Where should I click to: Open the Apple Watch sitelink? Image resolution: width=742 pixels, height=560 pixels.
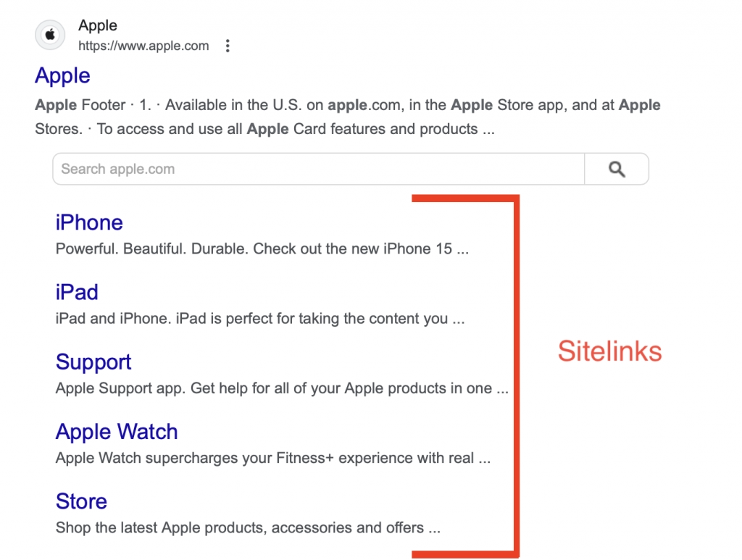click(117, 432)
